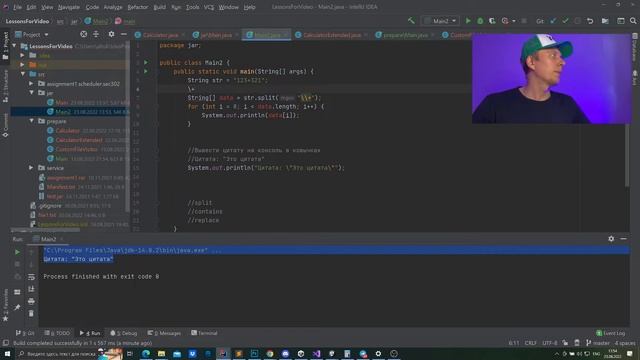Collapse the src folder

tap(23, 74)
